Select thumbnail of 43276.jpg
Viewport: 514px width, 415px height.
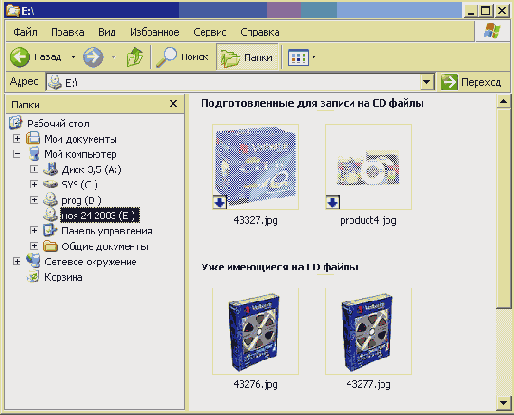pos(255,331)
